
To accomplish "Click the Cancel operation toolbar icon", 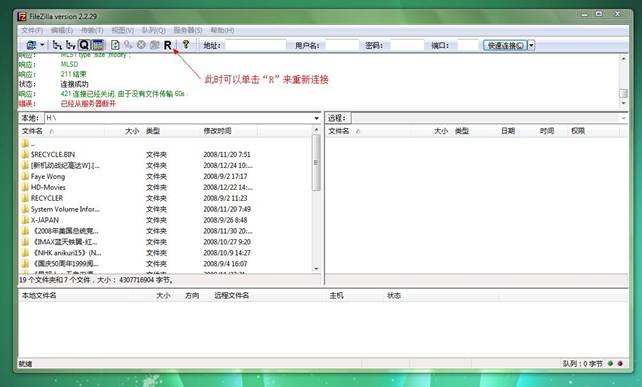I will pos(141,45).
